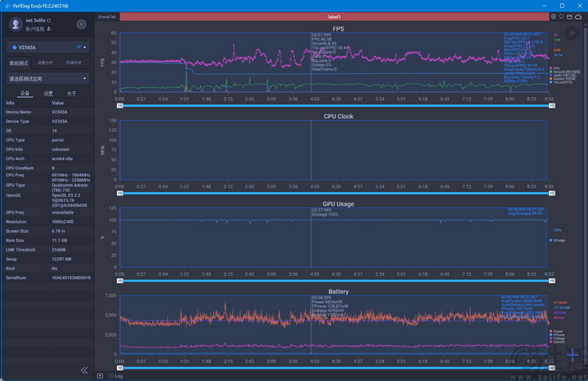Click the WiFi connection icon
Viewport: 588px width, 381px height.
coord(78,47)
